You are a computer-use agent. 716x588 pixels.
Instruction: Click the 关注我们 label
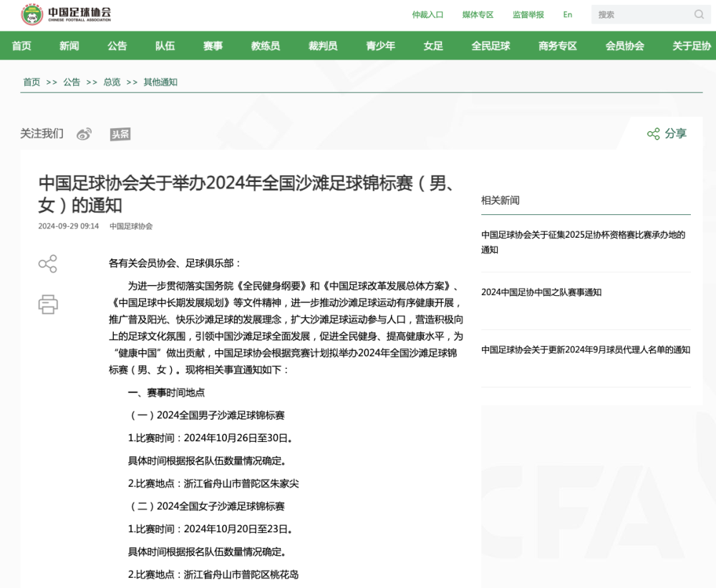(42, 134)
